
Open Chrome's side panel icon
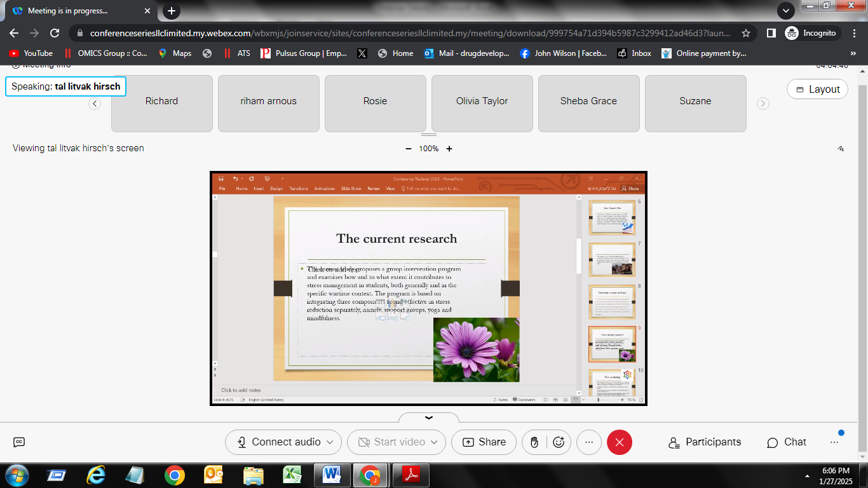771,33
